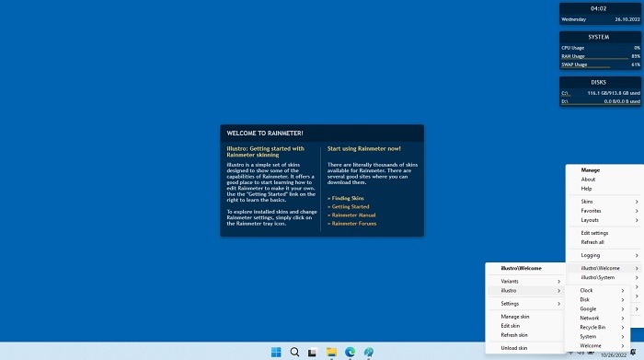Open the Rainmeter Manual link
644x360 pixels.
pyautogui.click(x=351, y=215)
